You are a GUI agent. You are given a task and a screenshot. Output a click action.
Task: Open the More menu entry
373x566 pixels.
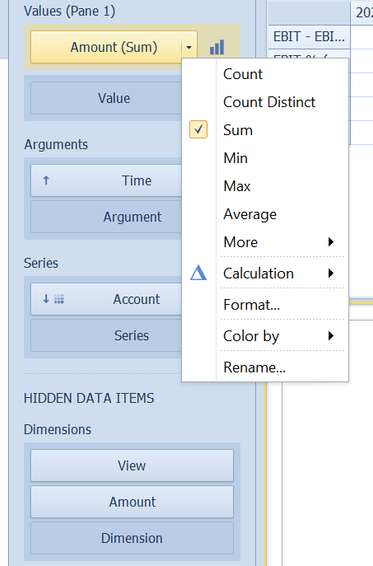click(265, 242)
